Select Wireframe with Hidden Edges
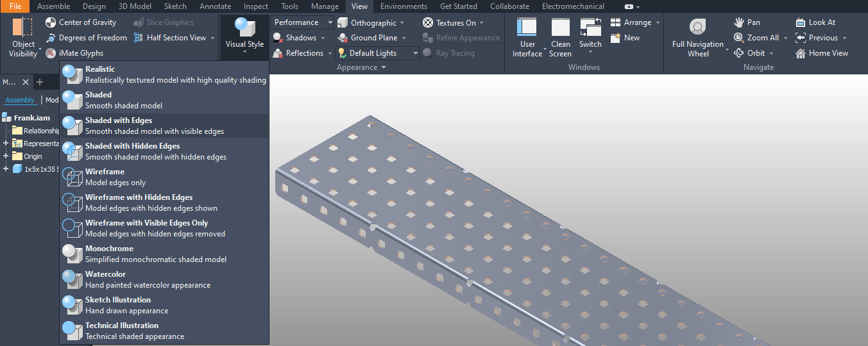868x346 pixels. 164,202
